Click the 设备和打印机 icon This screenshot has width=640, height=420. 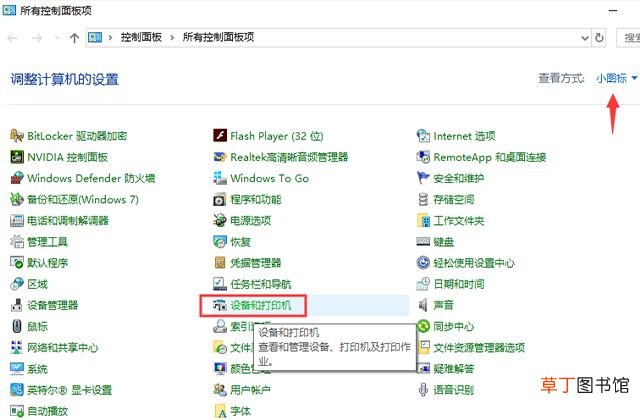click(220, 305)
